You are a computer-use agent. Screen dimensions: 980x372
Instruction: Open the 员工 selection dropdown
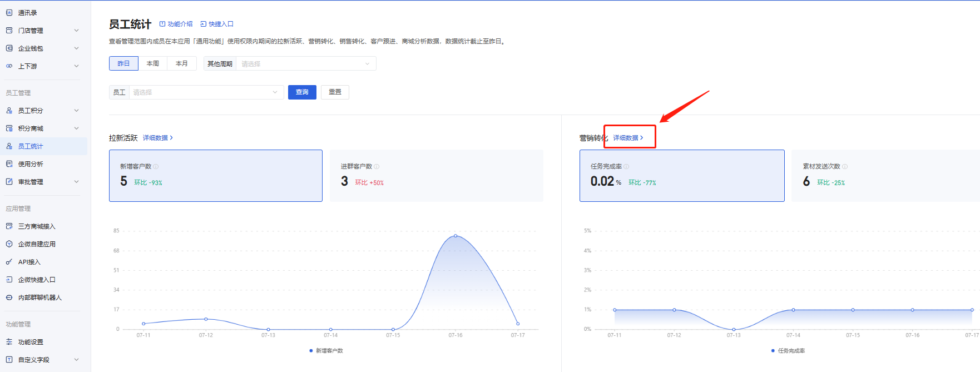[206, 92]
